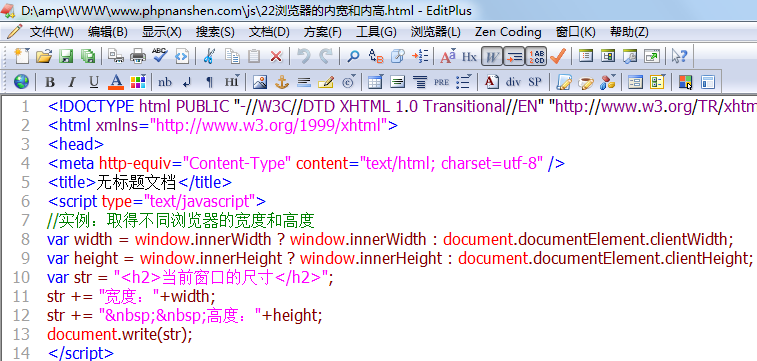Open the Replace dialog icon

tap(376, 56)
